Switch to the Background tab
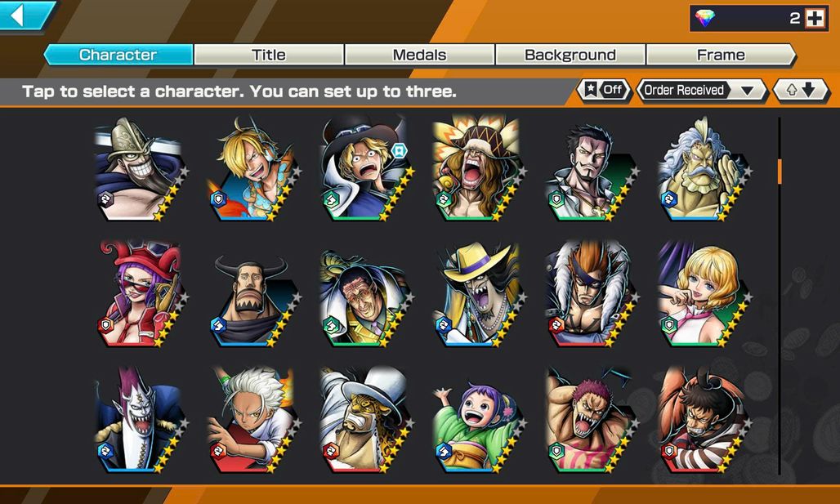The height and width of the screenshot is (504, 840). 570,55
